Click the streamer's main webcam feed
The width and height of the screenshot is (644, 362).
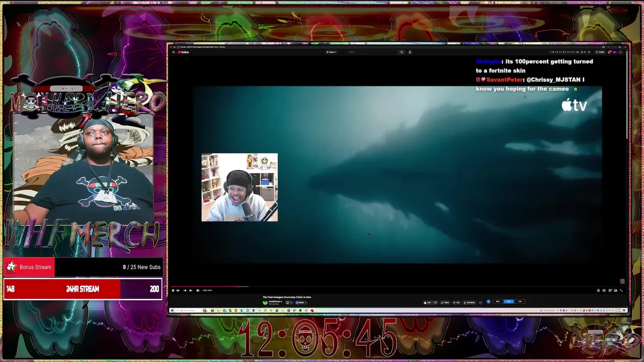(x=83, y=168)
